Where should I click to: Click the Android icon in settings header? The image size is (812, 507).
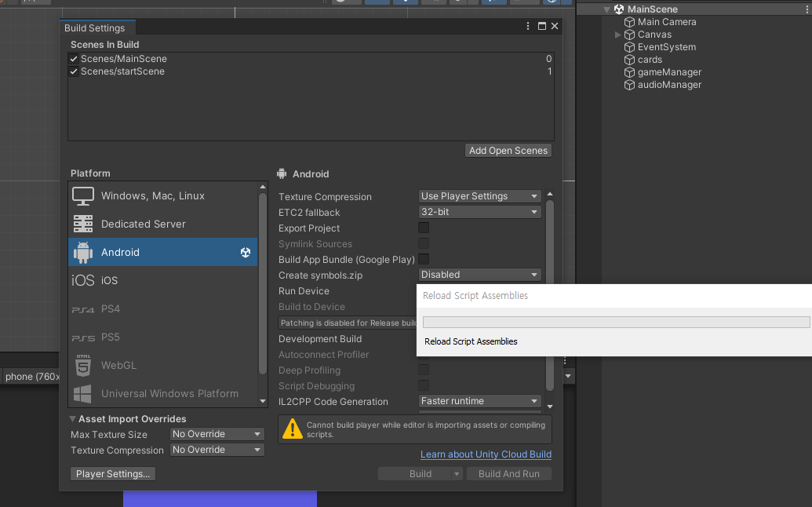pyautogui.click(x=282, y=173)
